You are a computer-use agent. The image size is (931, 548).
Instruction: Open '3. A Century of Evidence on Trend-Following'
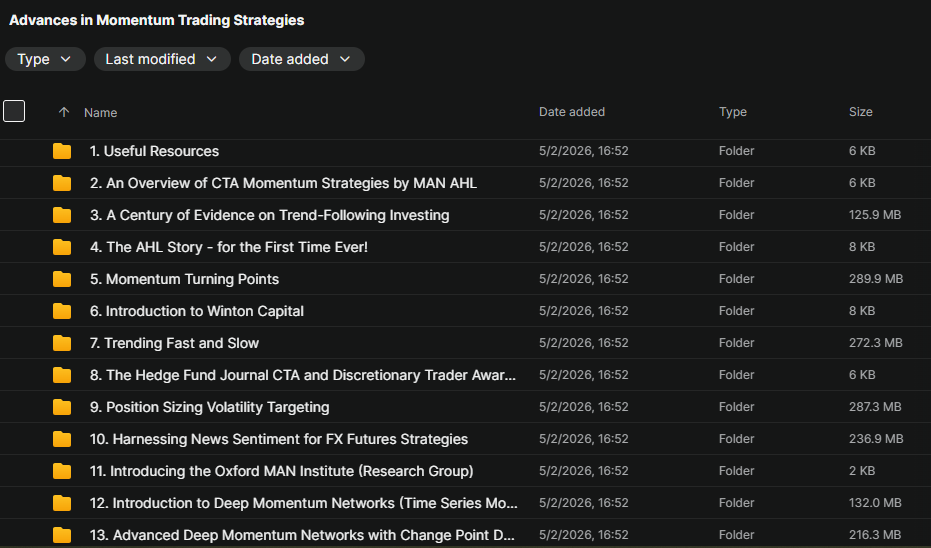click(x=270, y=216)
